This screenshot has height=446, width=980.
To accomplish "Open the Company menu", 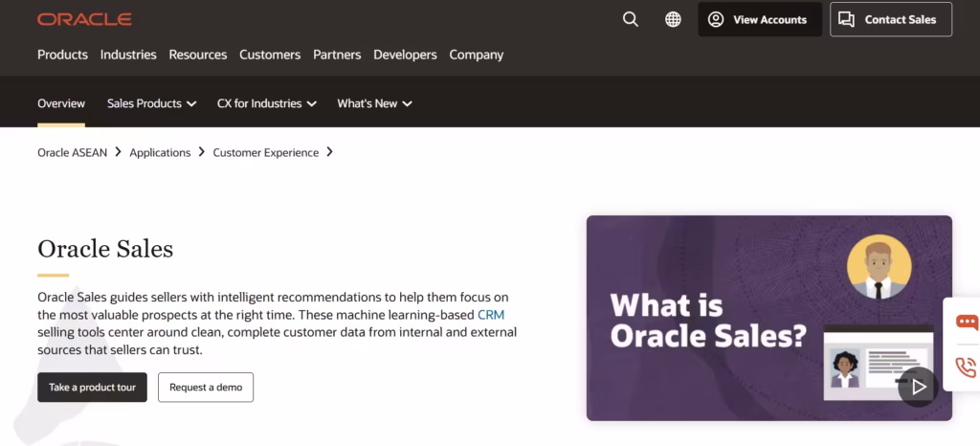I will [477, 55].
